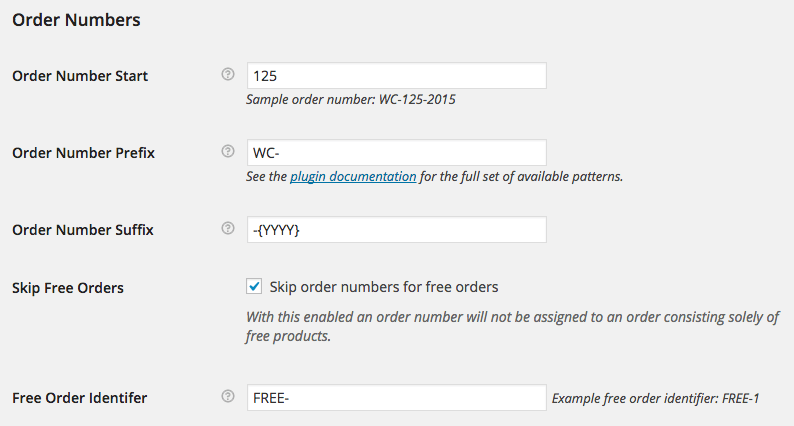Click the Order Number Prefix label

tap(83, 153)
